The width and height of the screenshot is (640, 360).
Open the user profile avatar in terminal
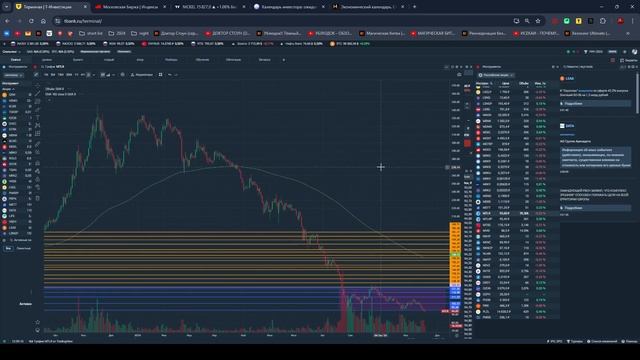click(x=634, y=52)
